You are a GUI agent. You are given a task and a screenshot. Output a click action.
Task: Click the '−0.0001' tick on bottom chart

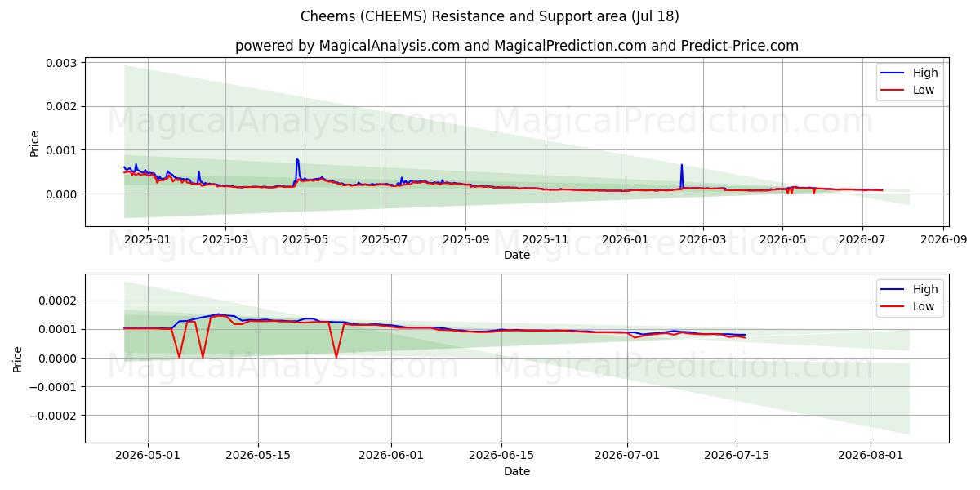point(54,387)
